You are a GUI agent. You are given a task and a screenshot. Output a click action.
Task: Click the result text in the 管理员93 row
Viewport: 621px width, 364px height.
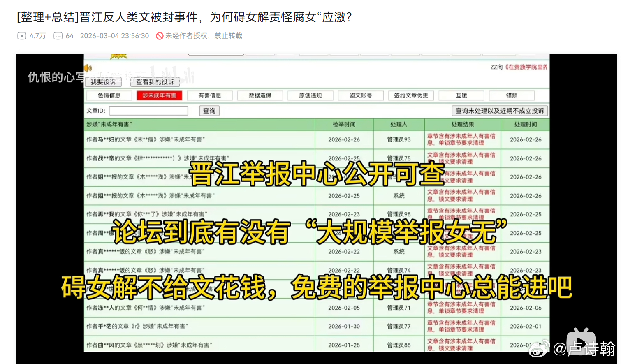pos(461,139)
